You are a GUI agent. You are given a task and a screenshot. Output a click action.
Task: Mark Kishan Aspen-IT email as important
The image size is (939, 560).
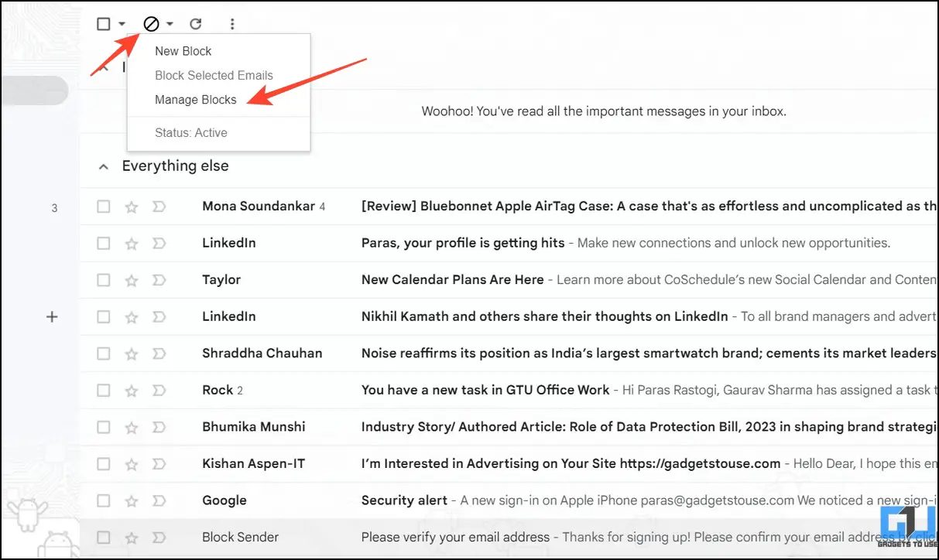point(159,463)
